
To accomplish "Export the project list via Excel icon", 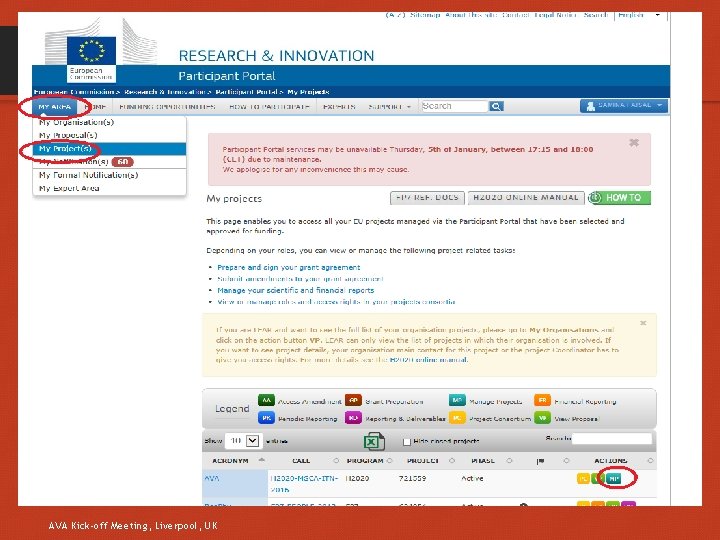I will pyautogui.click(x=373, y=442).
